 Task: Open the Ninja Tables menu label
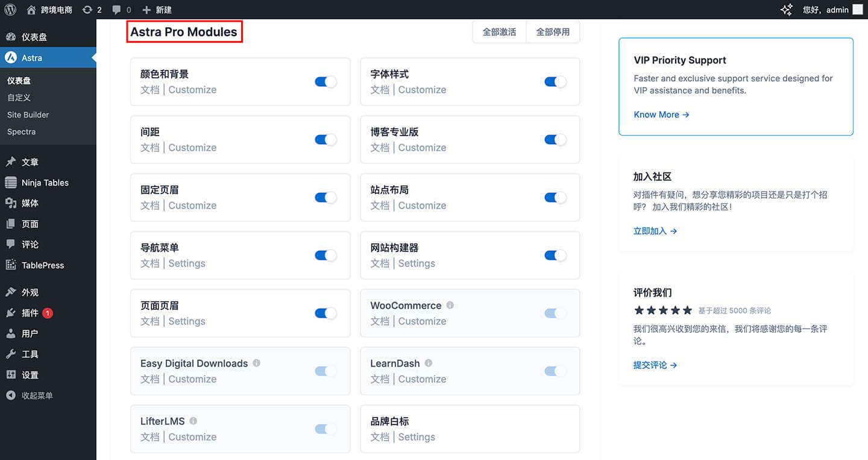click(45, 183)
